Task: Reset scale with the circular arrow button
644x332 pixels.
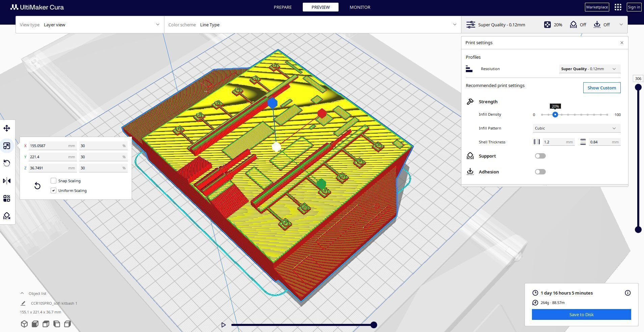Action: (37, 186)
